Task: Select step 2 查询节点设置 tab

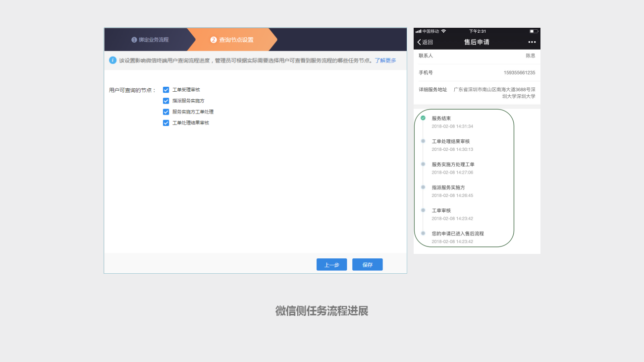Action: click(x=232, y=40)
